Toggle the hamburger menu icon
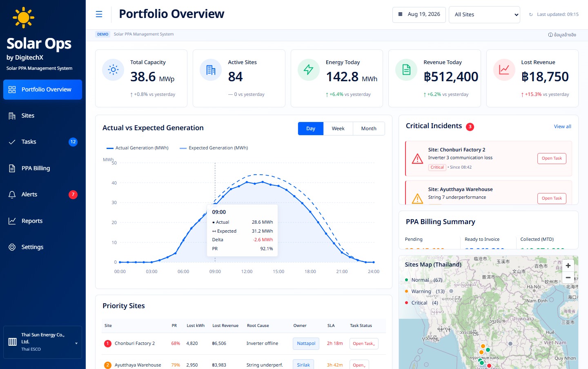Screen dimensions: 588x369 click(x=99, y=14)
